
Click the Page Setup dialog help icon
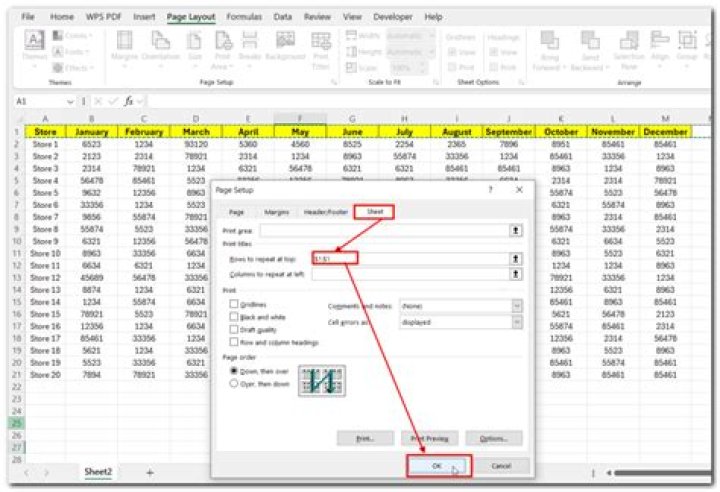point(490,189)
